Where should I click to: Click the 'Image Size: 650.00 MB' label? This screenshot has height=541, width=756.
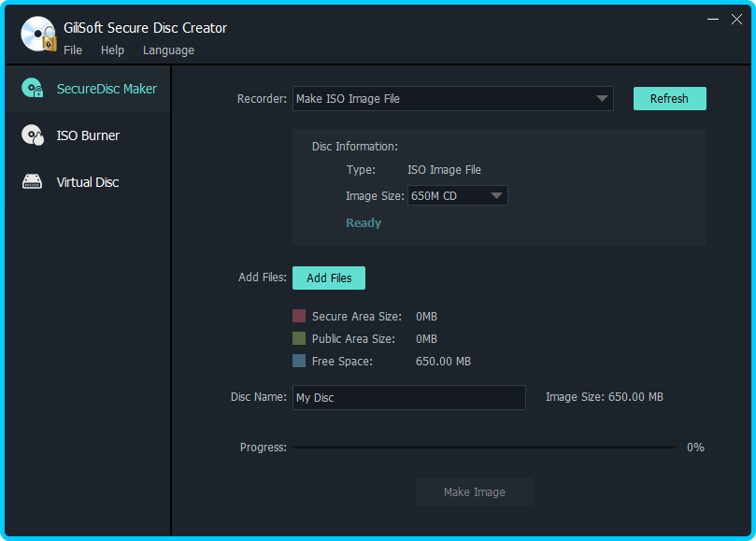pyautogui.click(x=604, y=397)
